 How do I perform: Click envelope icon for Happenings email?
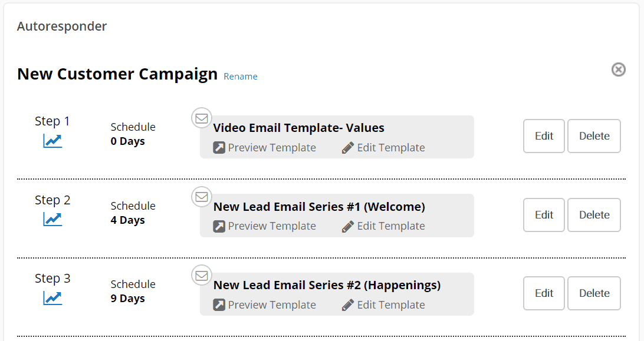point(202,276)
